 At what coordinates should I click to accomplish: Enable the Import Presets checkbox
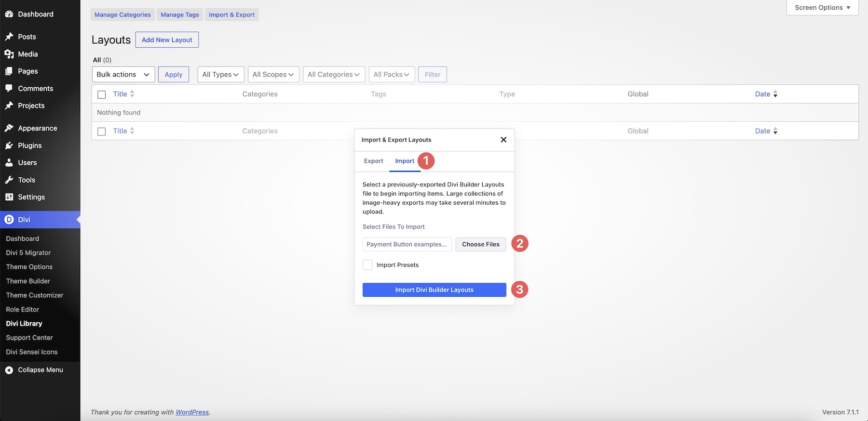tap(367, 265)
